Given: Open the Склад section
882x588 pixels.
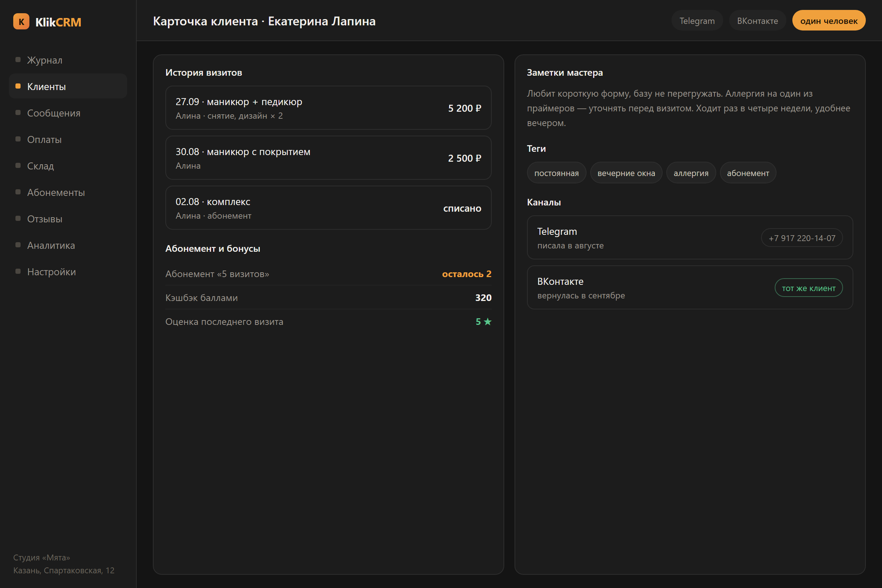Looking at the screenshot, I should [68, 166].
